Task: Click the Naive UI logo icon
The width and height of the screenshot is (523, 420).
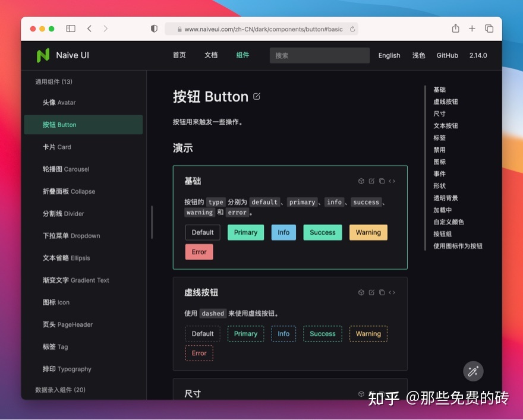Action: point(43,55)
